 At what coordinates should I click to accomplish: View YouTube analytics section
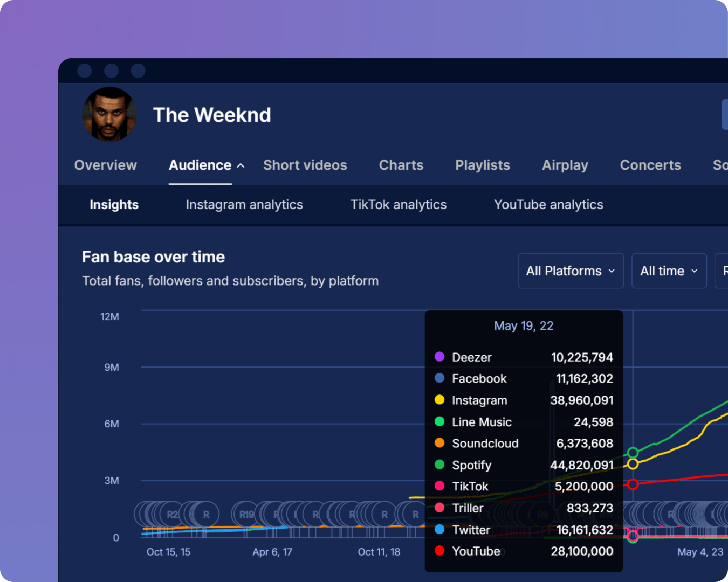(x=548, y=205)
